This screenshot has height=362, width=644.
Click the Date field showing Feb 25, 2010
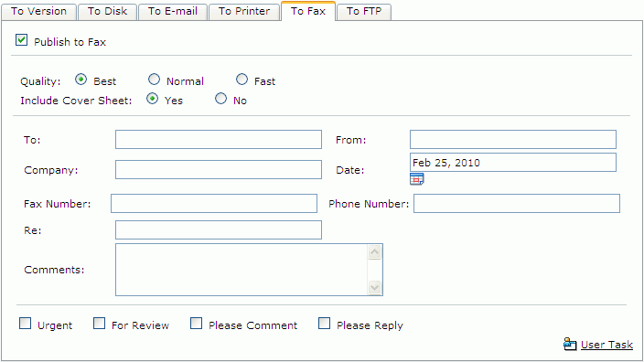pos(513,163)
